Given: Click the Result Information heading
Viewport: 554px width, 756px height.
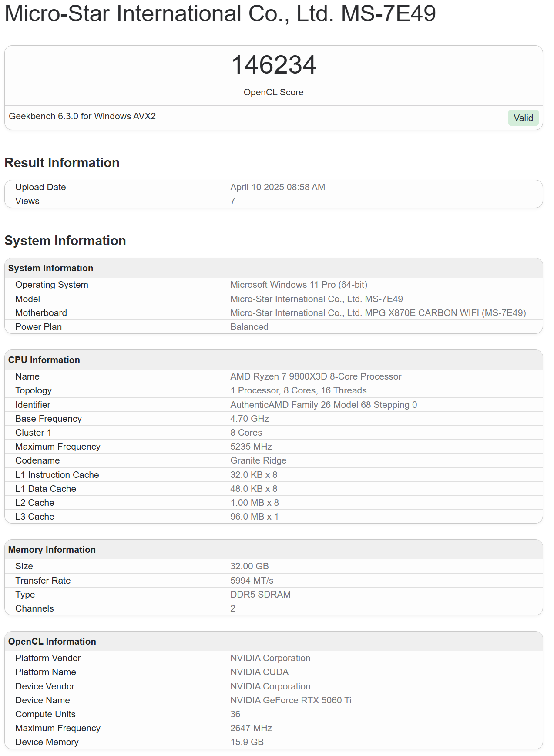Looking at the screenshot, I should (62, 163).
